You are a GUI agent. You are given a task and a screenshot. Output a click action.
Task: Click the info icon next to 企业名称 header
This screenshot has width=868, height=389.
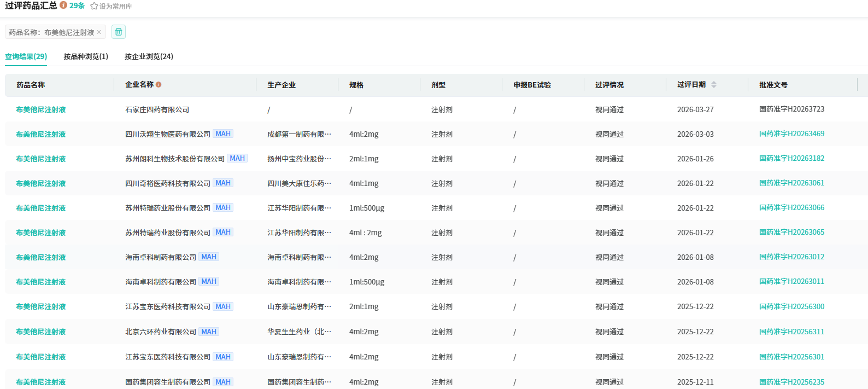(159, 85)
